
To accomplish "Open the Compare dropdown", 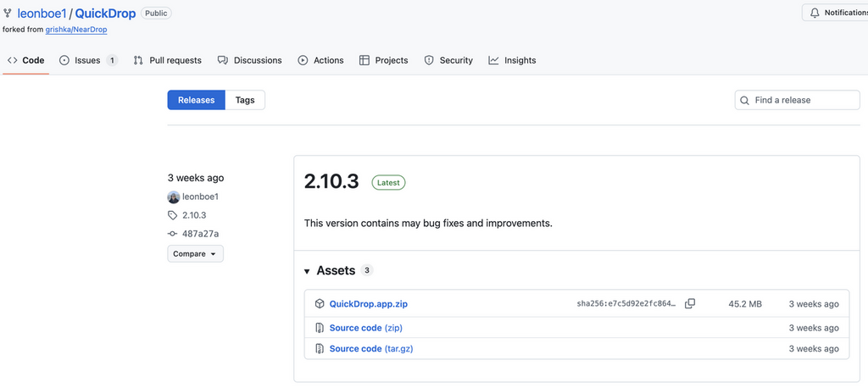I will click(195, 253).
